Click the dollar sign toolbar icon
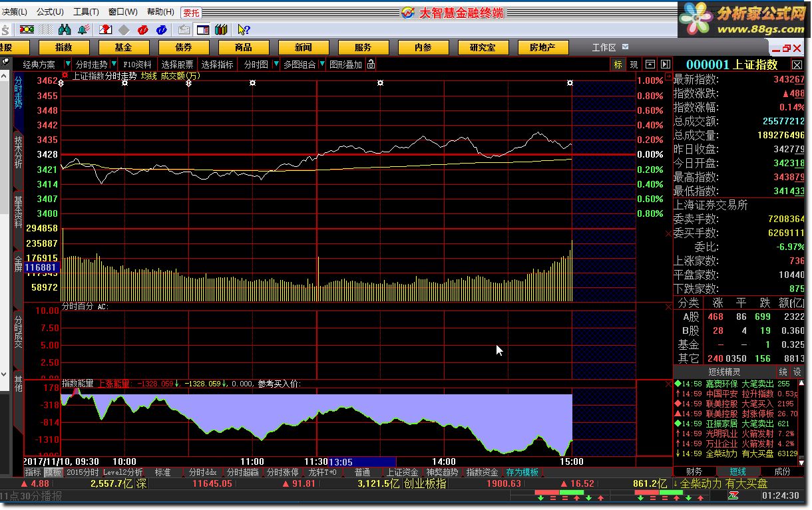 [x=5, y=29]
